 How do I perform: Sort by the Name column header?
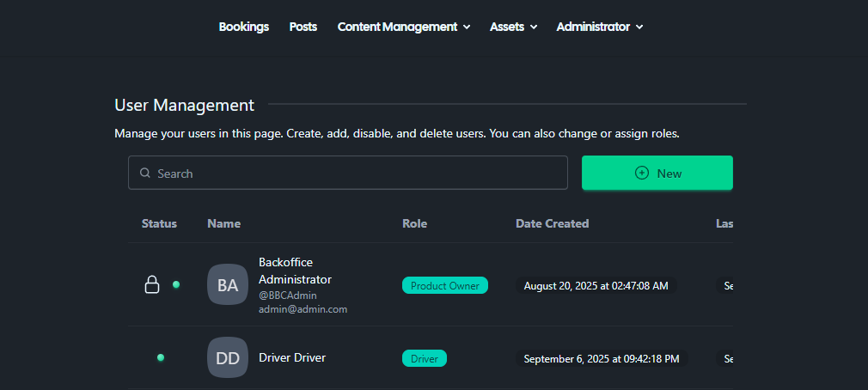click(x=223, y=223)
